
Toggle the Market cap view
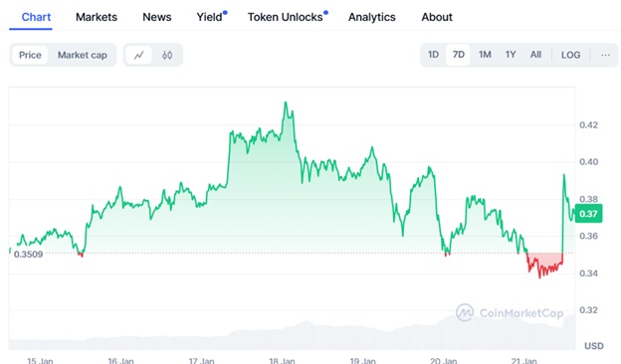[83, 55]
